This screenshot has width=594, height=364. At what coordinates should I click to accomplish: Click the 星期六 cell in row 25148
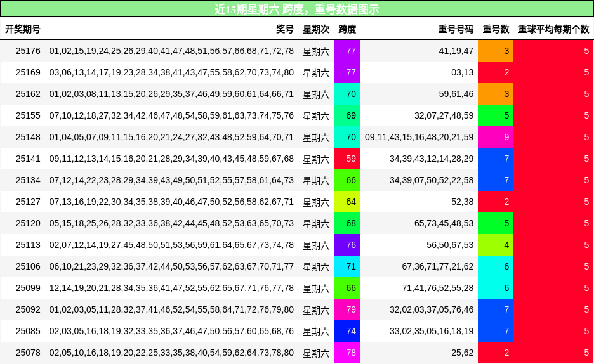point(316,138)
